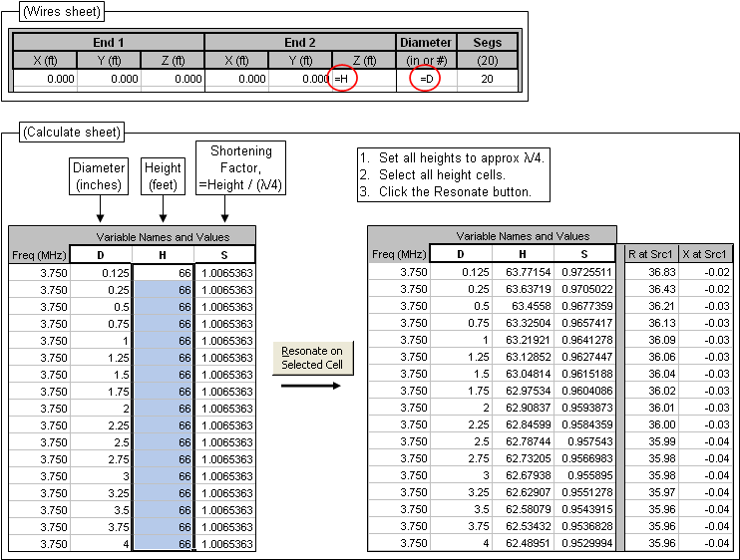
Task: Click the Diameter (inches) label box
Action: (x=99, y=176)
